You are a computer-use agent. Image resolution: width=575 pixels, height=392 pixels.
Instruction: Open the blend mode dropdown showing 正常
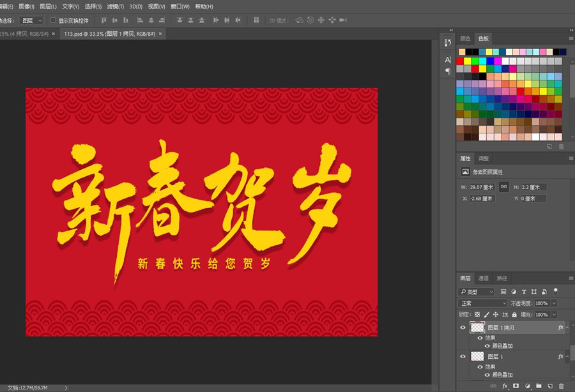point(482,303)
